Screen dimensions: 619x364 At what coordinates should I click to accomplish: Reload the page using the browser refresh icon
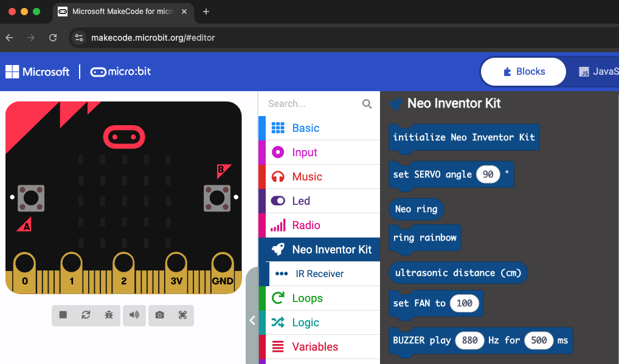point(53,37)
